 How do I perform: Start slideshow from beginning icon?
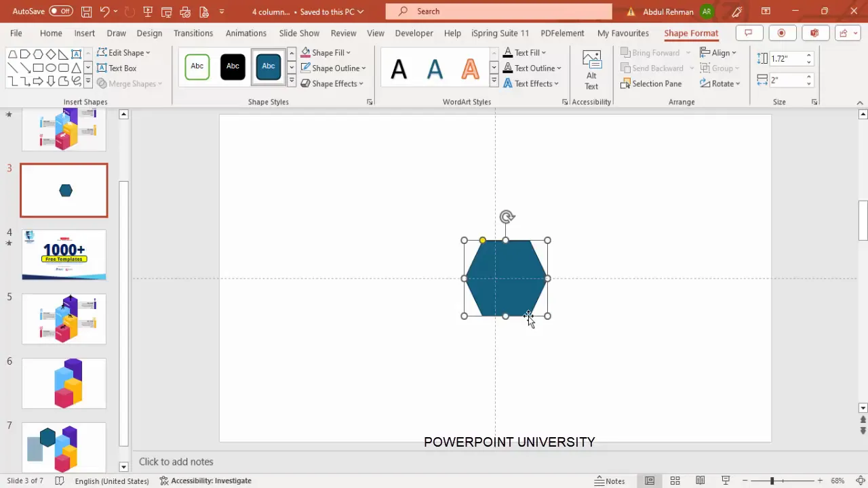tap(148, 12)
